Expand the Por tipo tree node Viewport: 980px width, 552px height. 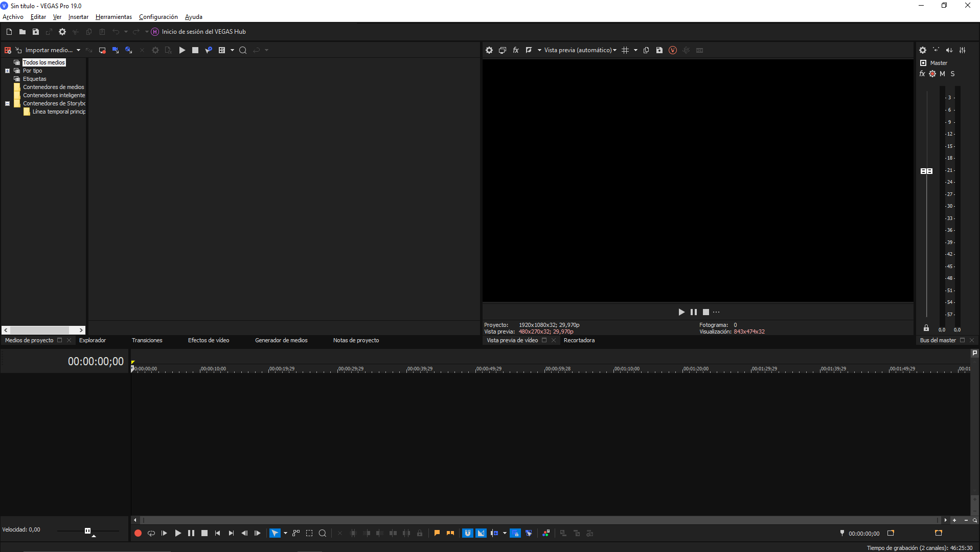click(x=8, y=71)
